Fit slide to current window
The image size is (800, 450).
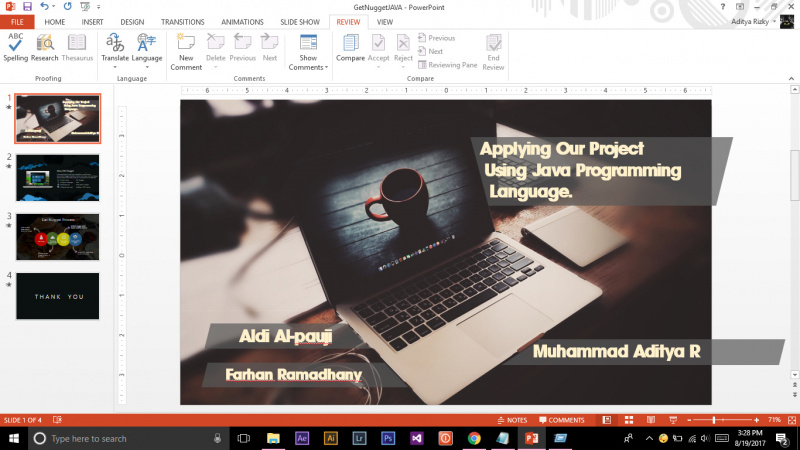click(790, 420)
